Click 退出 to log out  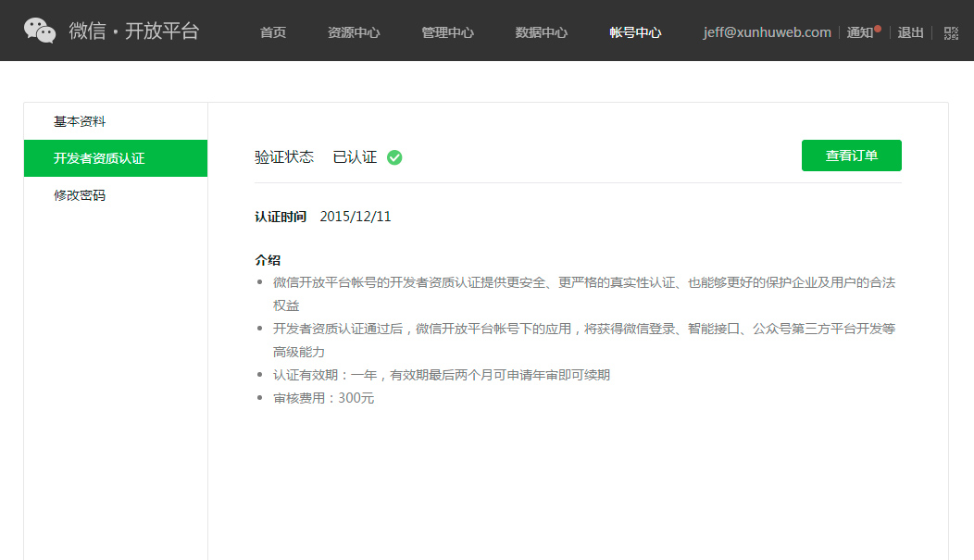(x=911, y=33)
